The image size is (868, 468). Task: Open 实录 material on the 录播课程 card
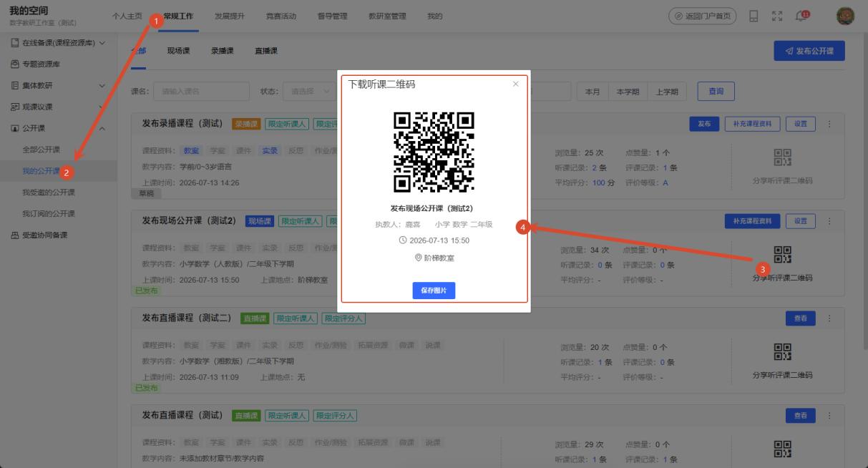point(269,151)
